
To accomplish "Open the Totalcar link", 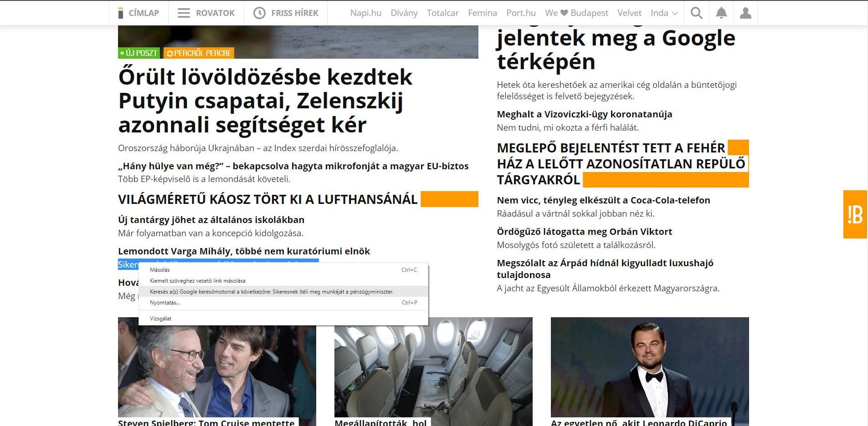I will (443, 13).
